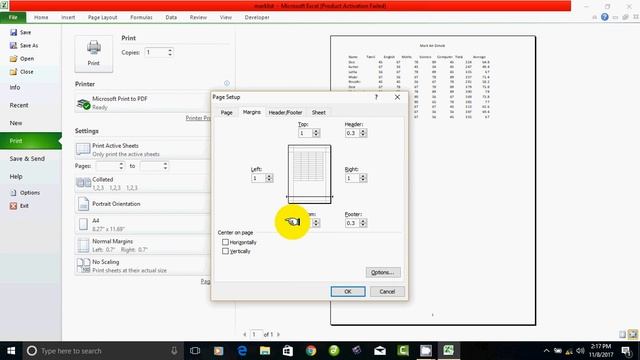Viewport: 640px width, 360px height.
Task: Open File Explorer from taskbar
Action: (x=265, y=351)
